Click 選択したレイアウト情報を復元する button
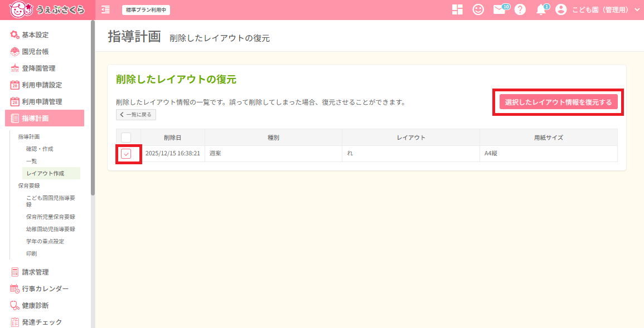 tap(558, 102)
